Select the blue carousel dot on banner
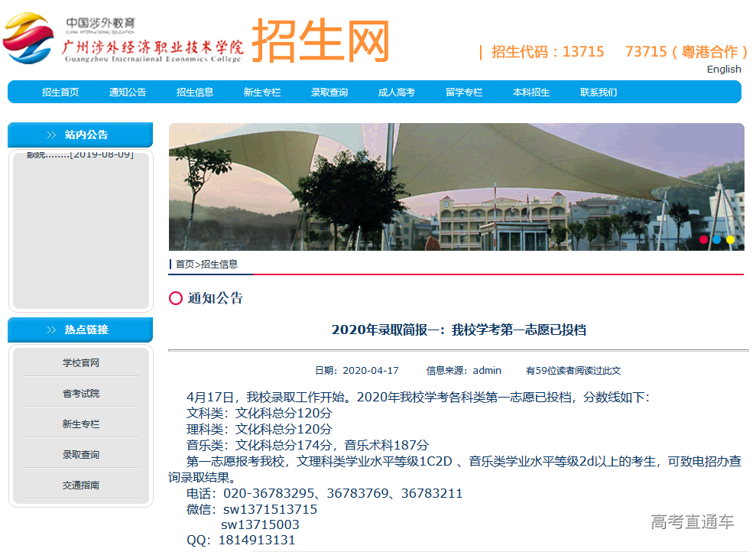The image size is (756, 552). (717, 239)
